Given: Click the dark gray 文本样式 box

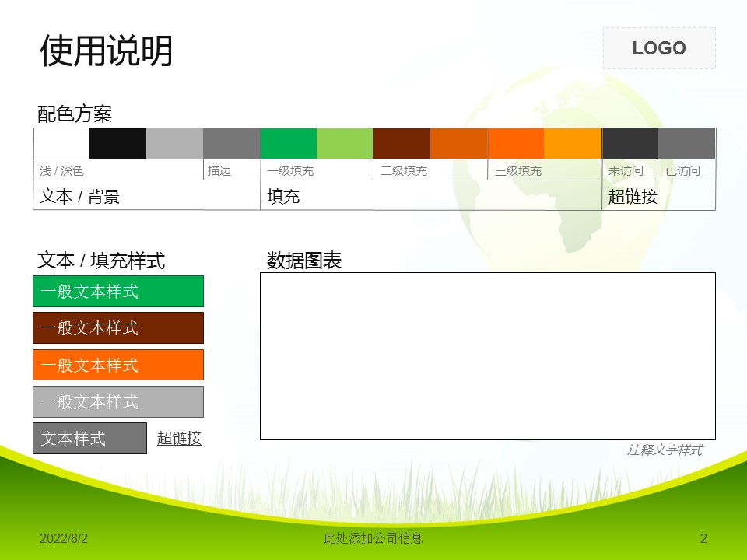Looking at the screenshot, I should point(89,438).
